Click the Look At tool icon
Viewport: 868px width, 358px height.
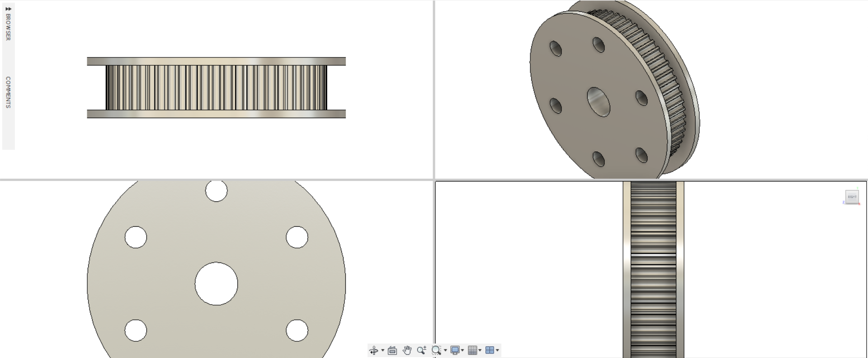point(392,350)
